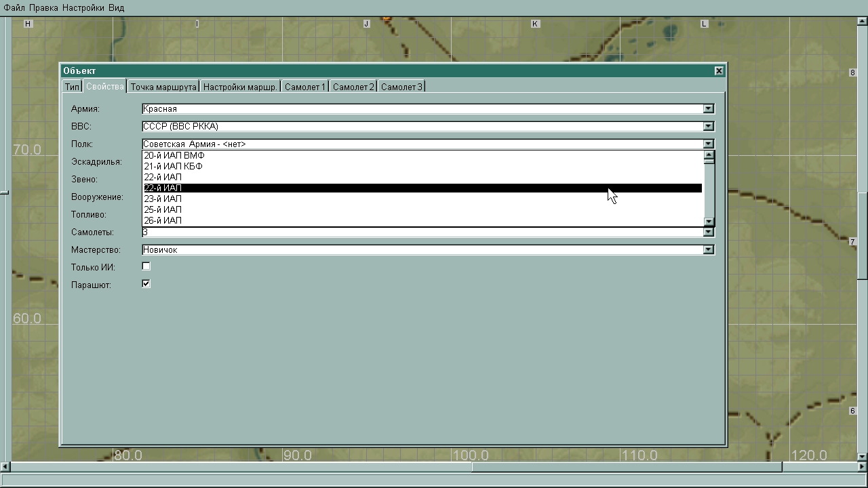Image resolution: width=868 pixels, height=488 pixels.
Task: Click the Полк: label
Action: click(x=82, y=144)
